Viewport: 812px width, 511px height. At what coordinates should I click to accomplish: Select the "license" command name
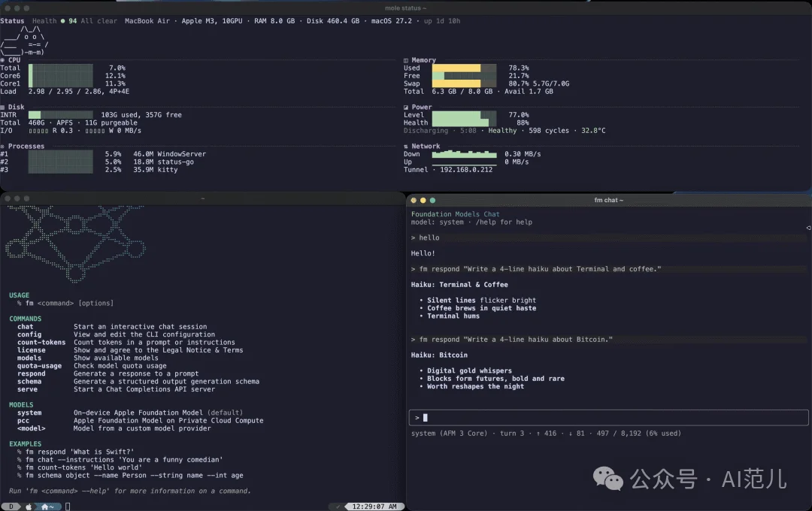[x=31, y=350]
